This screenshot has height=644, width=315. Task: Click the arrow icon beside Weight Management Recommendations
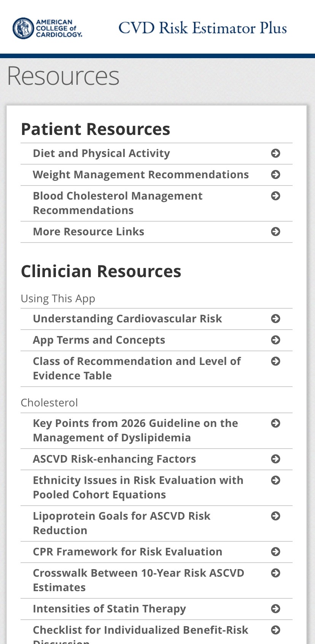[x=275, y=175]
